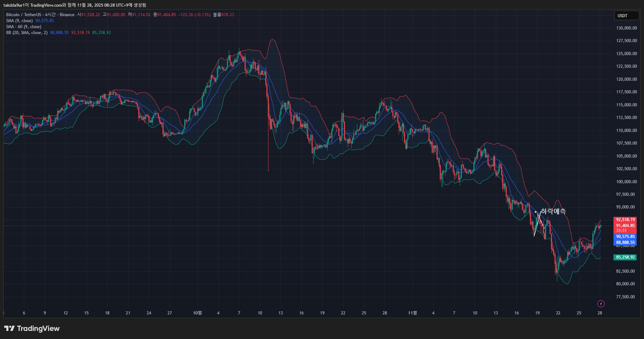Click the SMA value 90,575.85 in legend
Image resolution: width=644 pixels, height=339 pixels.
point(45,21)
